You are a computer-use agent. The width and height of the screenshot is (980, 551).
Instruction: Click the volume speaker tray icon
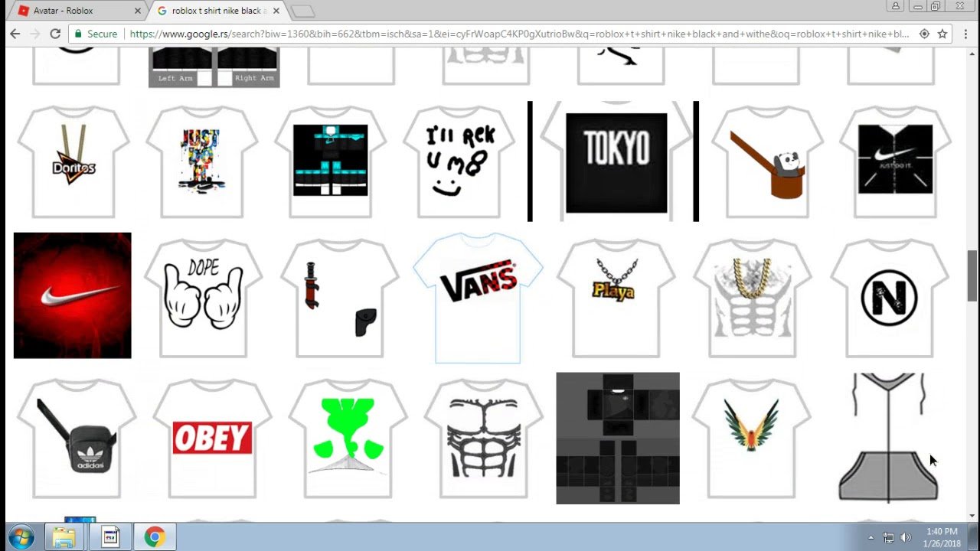906,537
